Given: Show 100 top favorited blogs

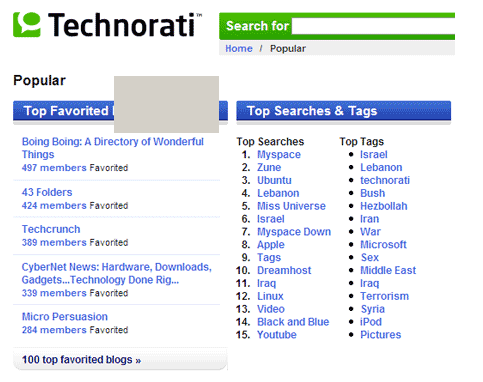Looking at the screenshot, I should point(81,360).
